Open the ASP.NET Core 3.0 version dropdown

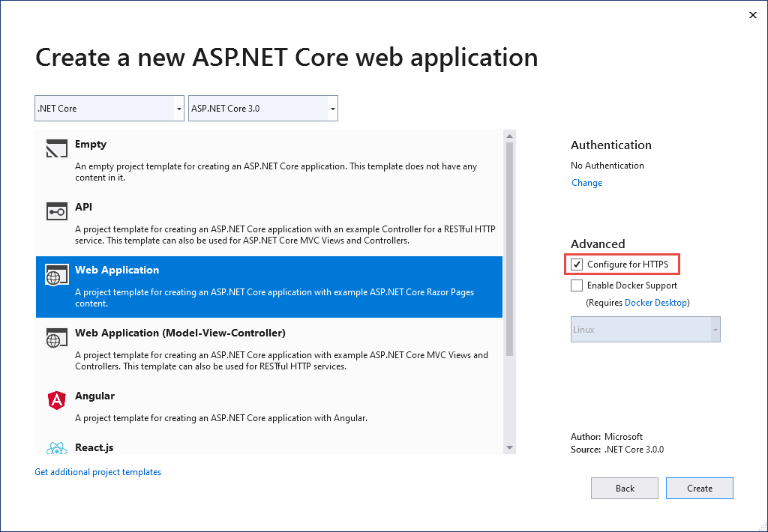pyautogui.click(x=262, y=108)
